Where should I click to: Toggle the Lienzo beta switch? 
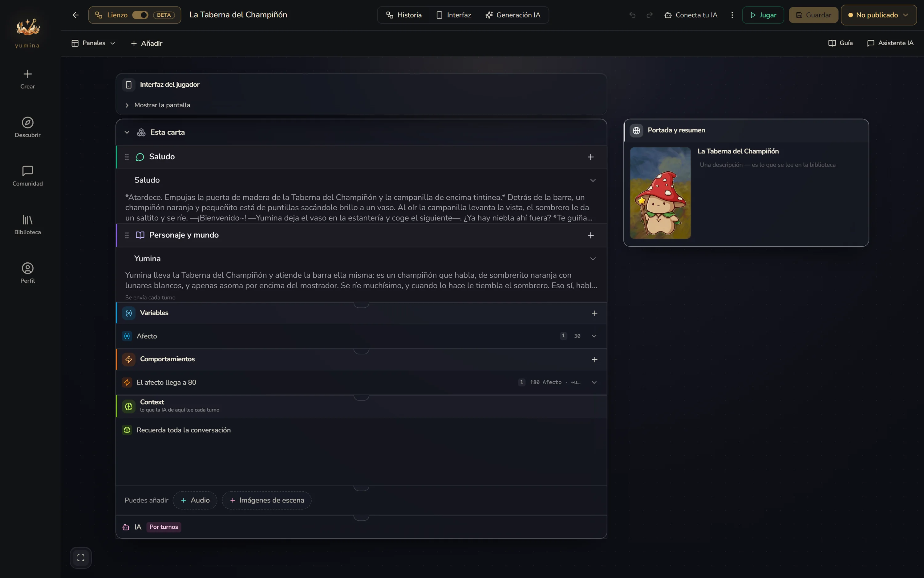click(x=140, y=15)
